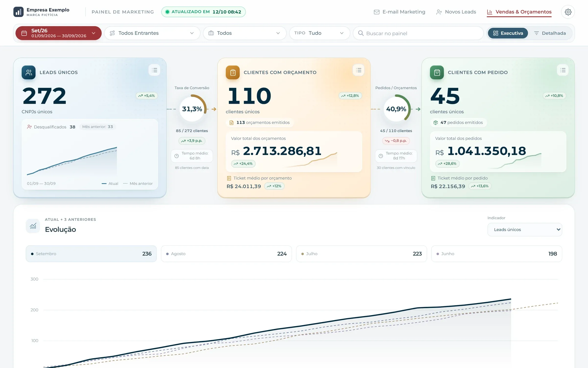Click the magnifier icon in the search box

pyautogui.click(x=361, y=33)
